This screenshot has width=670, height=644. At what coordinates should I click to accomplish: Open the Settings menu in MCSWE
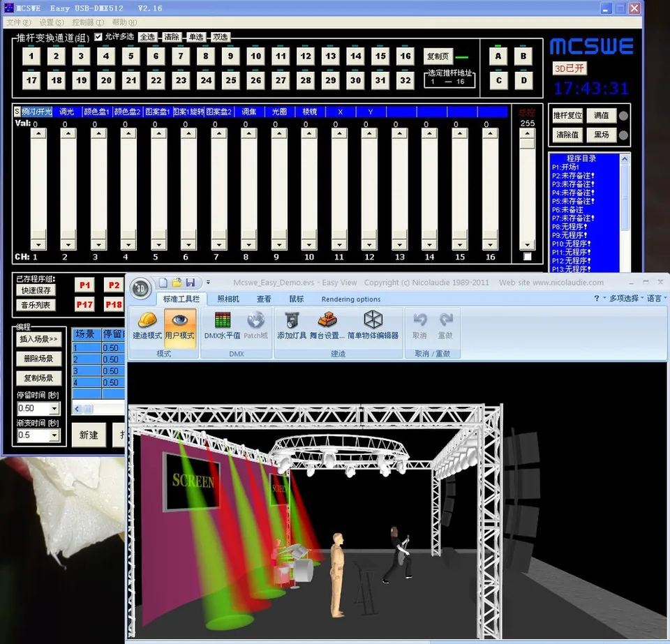coord(51,22)
